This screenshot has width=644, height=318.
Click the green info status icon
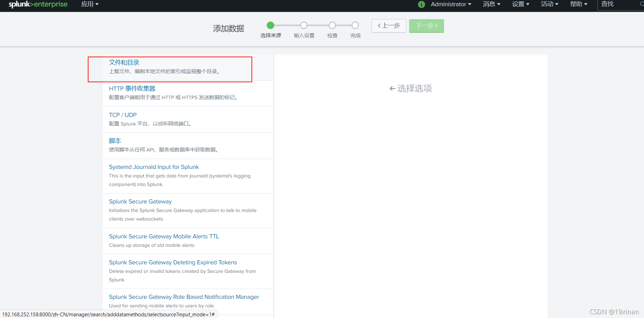421,4
